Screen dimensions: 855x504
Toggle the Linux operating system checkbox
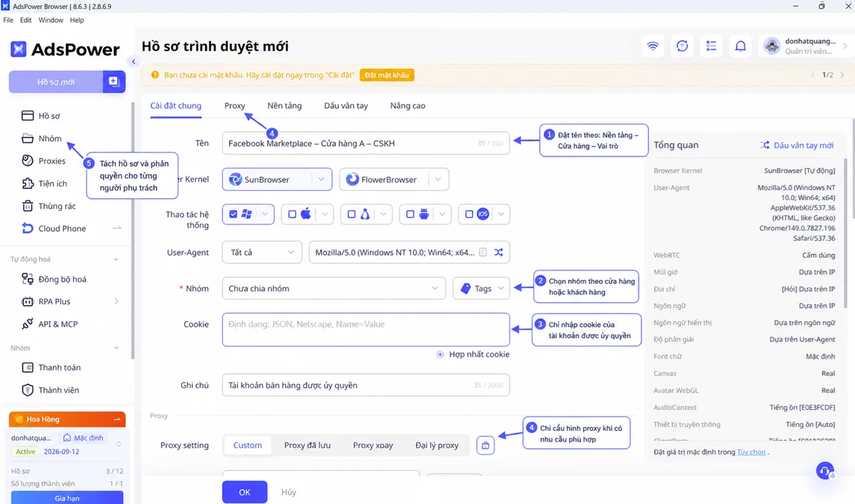point(351,214)
